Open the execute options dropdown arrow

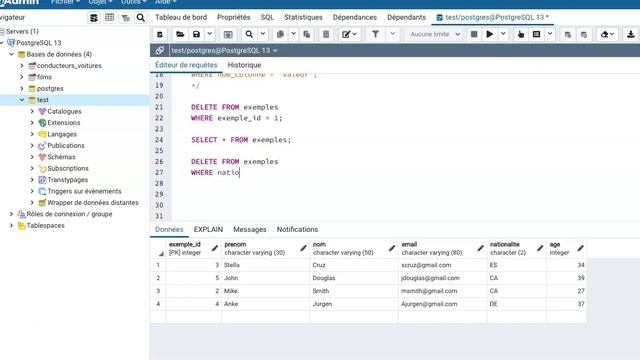click(503, 34)
